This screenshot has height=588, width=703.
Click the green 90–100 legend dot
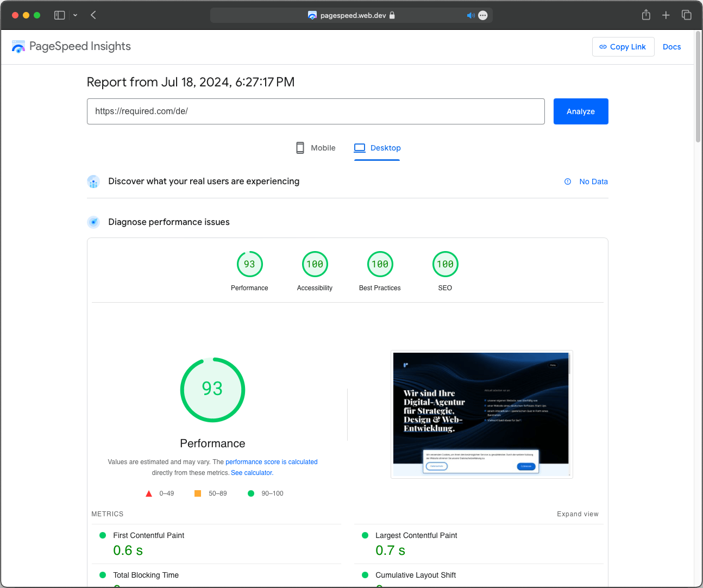250,493
